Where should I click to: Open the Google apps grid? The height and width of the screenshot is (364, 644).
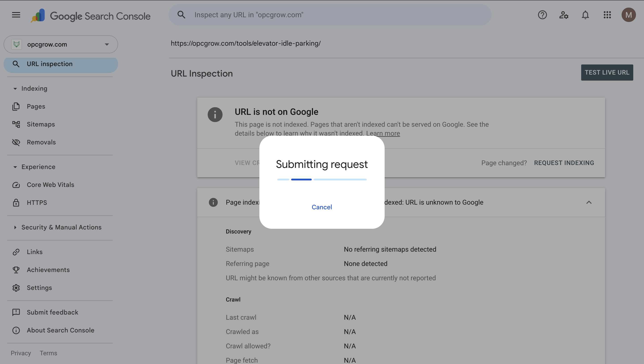click(607, 15)
